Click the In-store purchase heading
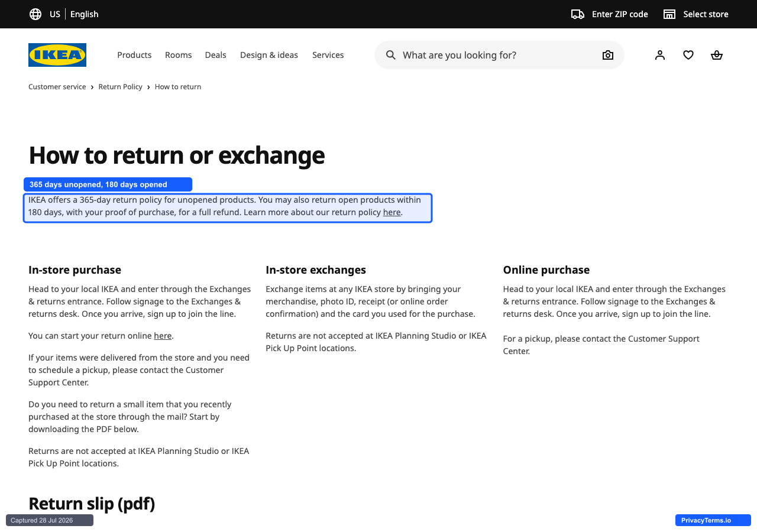Screen dimensions: 757x532 pyautogui.click(x=75, y=270)
